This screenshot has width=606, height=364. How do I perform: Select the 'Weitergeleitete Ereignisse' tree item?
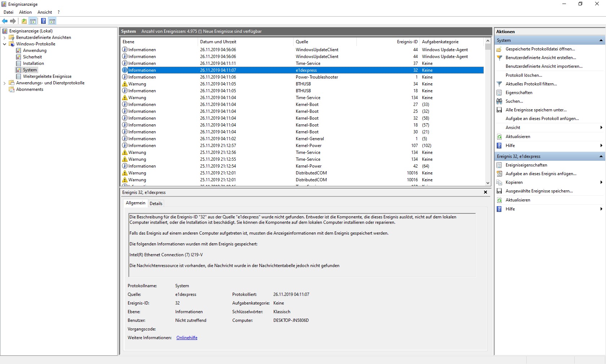pyautogui.click(x=47, y=76)
